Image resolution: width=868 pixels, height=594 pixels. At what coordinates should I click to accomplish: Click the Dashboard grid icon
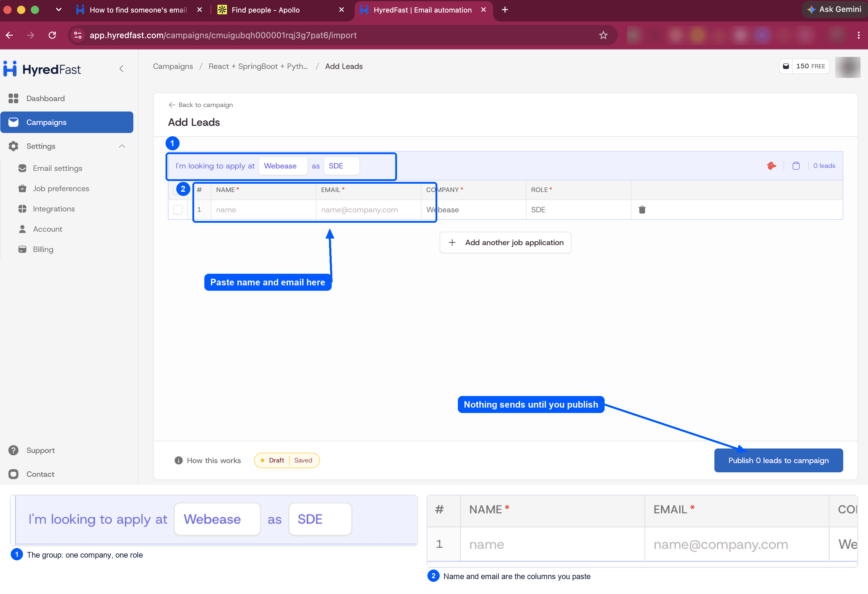click(x=13, y=99)
